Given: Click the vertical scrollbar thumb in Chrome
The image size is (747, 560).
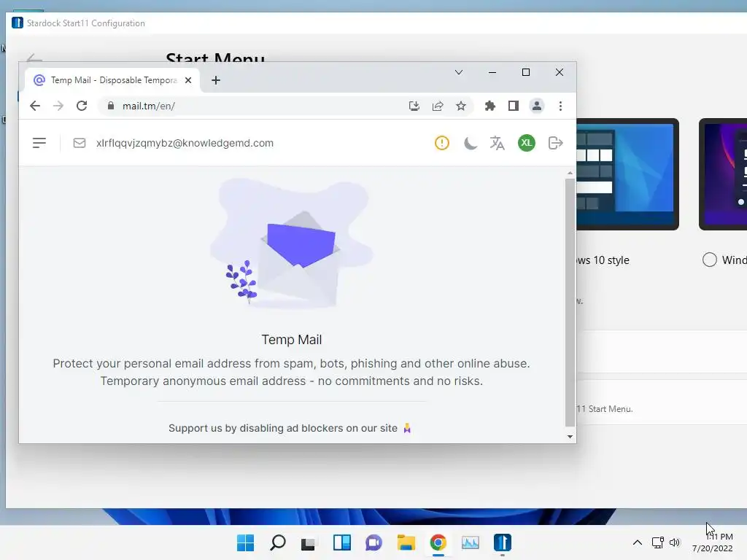Looking at the screenshot, I should point(570,303).
